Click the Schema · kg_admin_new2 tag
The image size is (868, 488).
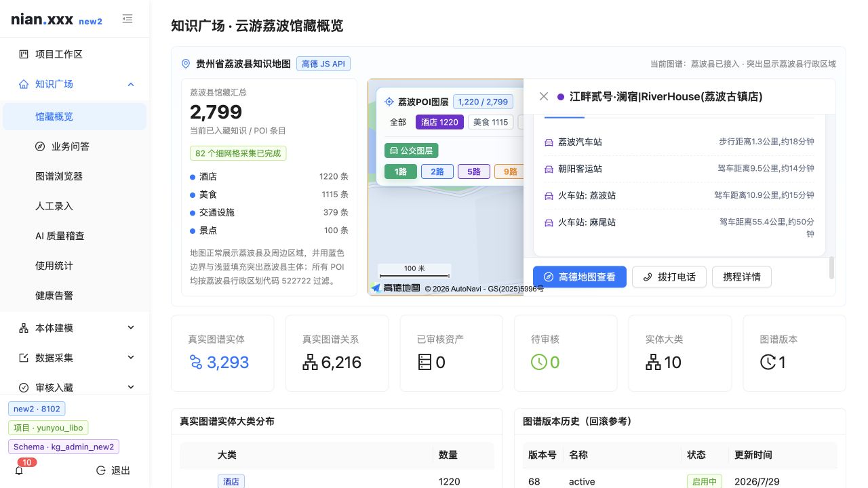(64, 447)
